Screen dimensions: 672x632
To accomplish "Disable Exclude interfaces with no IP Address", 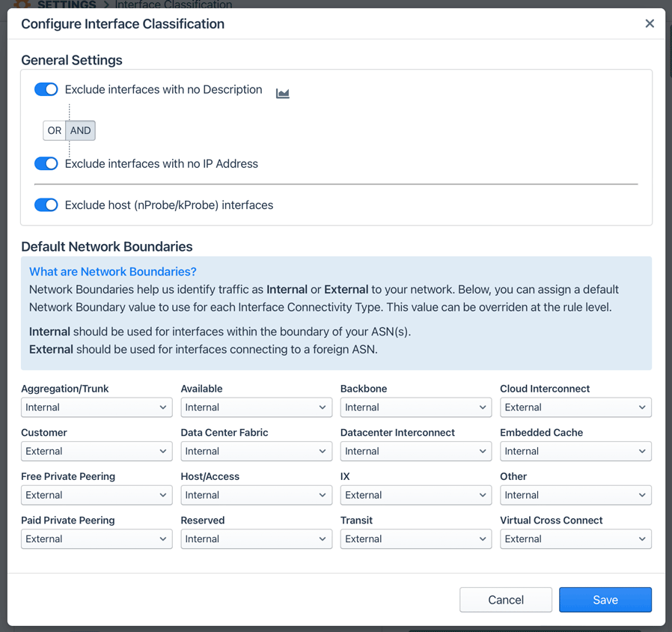I will (x=46, y=163).
